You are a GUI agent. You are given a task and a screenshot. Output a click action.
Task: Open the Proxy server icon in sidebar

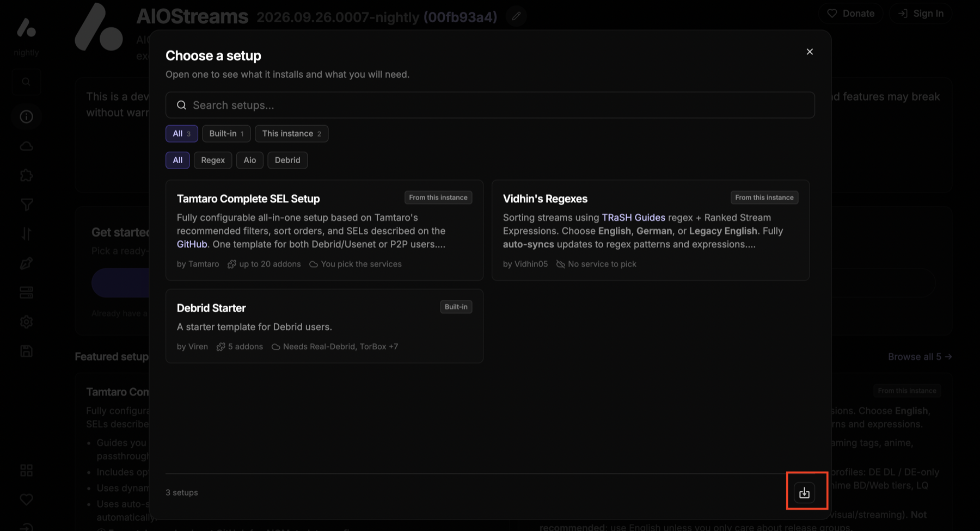click(x=26, y=293)
